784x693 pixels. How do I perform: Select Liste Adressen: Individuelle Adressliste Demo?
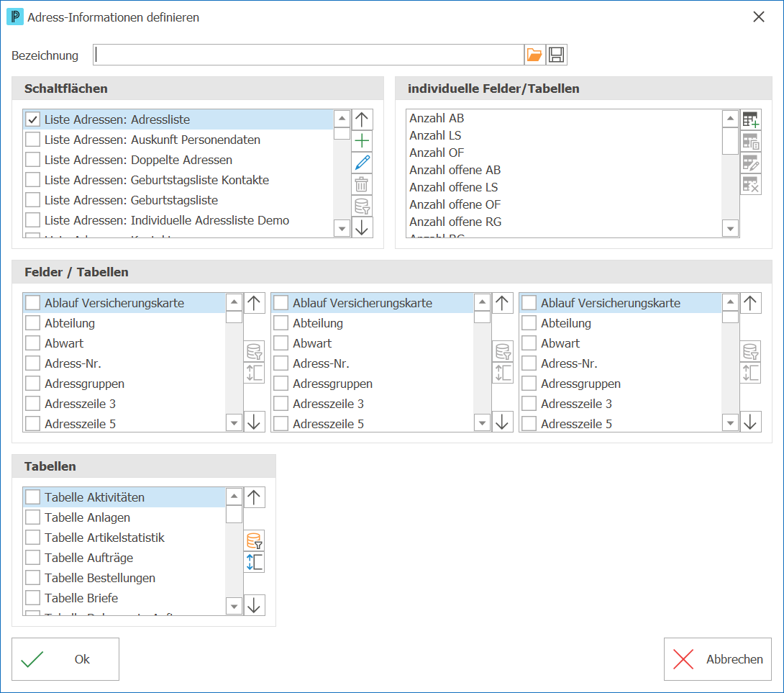tap(178, 220)
